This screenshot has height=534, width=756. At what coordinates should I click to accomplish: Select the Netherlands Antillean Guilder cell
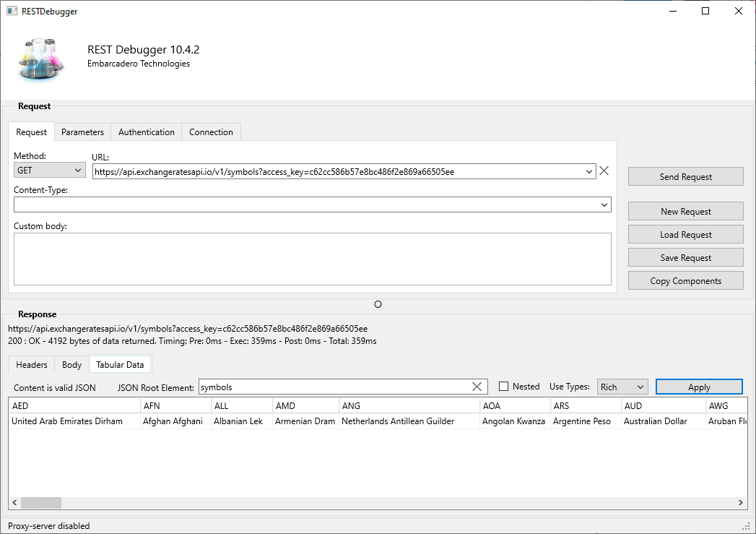(409, 421)
